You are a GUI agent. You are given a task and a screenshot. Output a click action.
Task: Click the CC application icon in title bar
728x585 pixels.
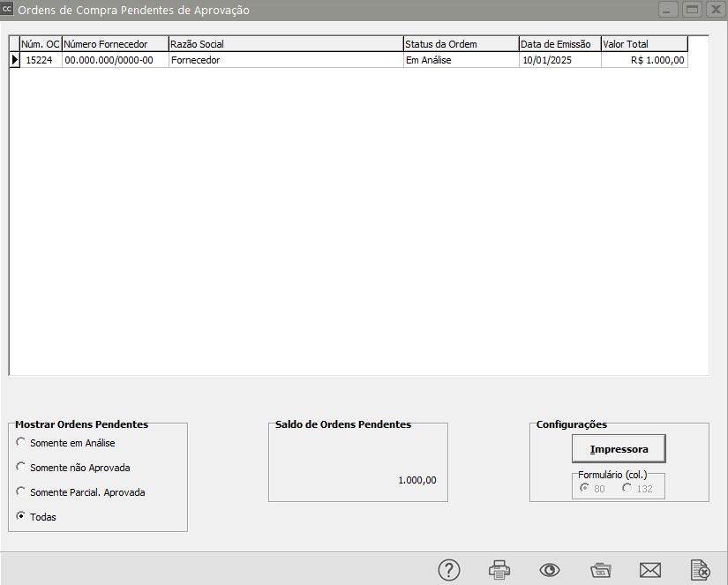tap(8, 10)
